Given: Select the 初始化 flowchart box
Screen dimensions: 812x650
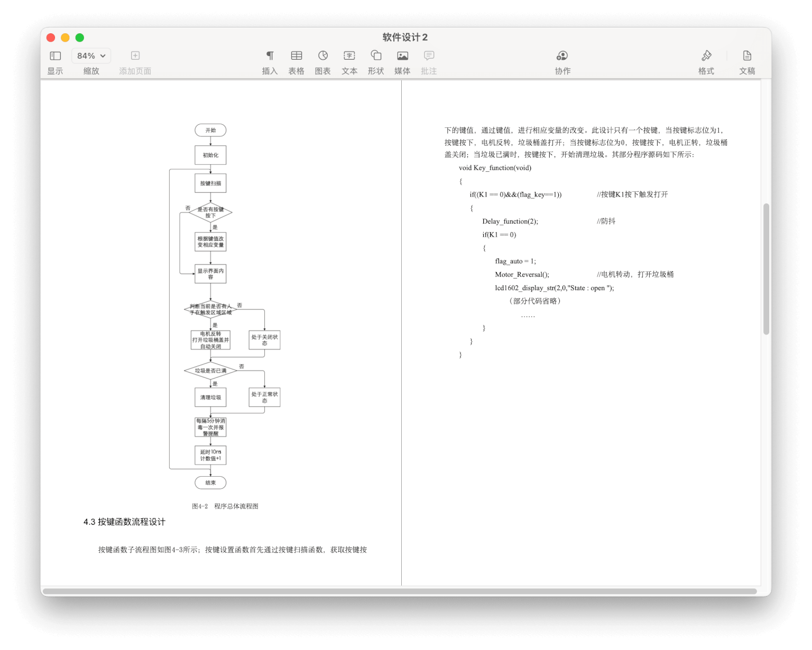Looking at the screenshot, I should pyautogui.click(x=210, y=155).
